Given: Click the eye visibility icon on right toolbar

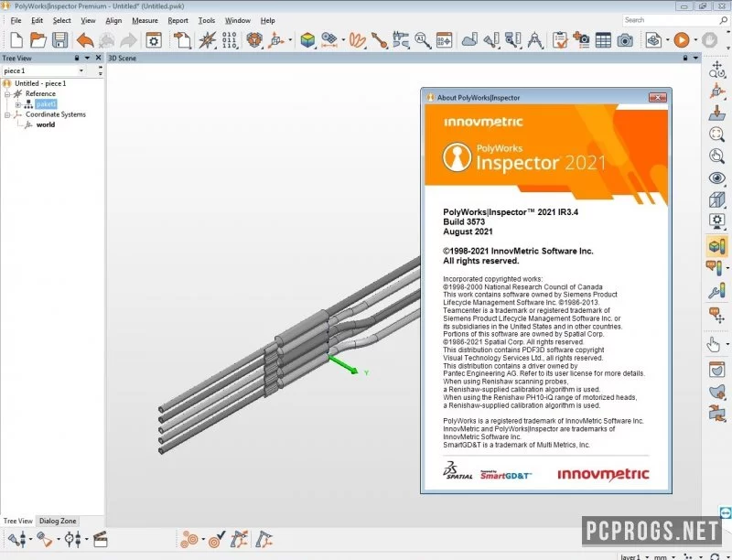Looking at the screenshot, I should [716, 178].
